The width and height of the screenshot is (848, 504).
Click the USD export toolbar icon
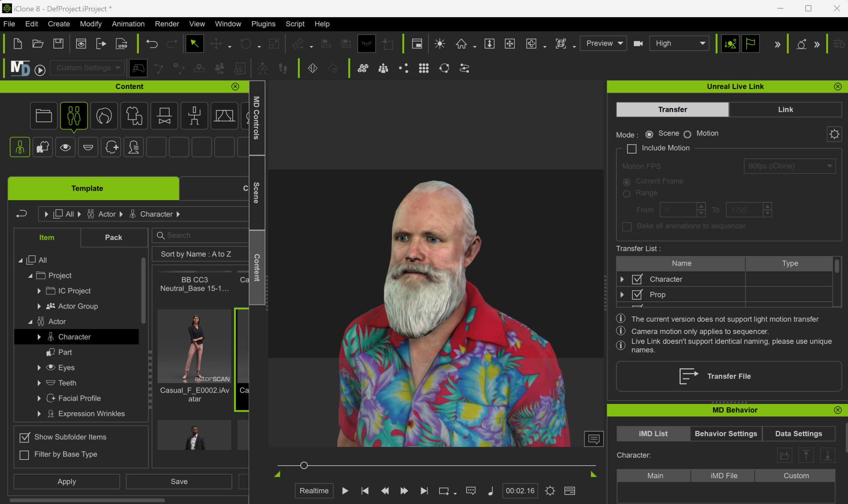click(122, 44)
